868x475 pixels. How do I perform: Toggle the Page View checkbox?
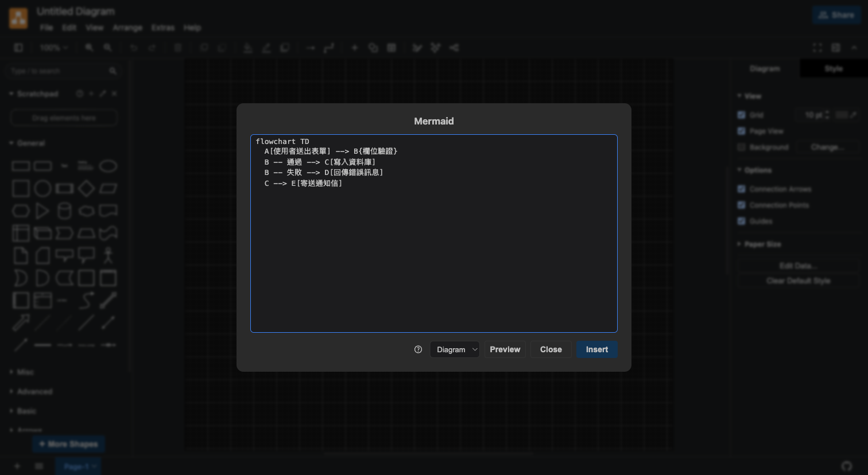pos(741,131)
